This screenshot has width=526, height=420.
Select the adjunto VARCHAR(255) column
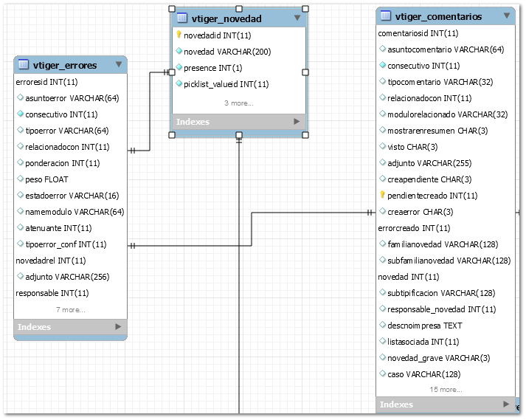pyautogui.click(x=429, y=163)
